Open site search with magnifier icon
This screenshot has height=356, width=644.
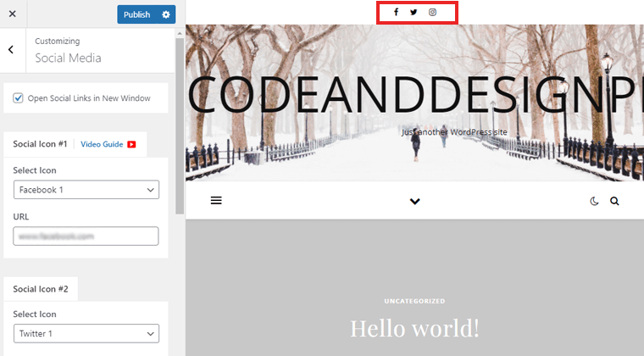614,202
